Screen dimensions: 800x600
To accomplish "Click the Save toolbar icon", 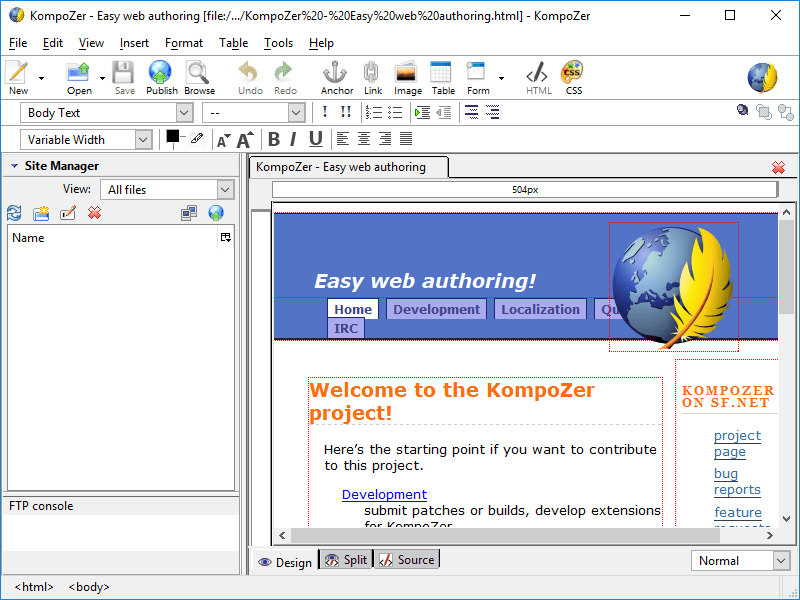I will pos(123,72).
